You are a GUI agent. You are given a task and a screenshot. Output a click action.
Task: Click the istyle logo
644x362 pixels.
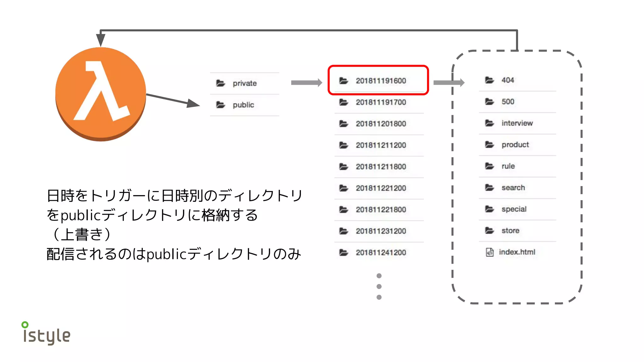(x=46, y=333)
